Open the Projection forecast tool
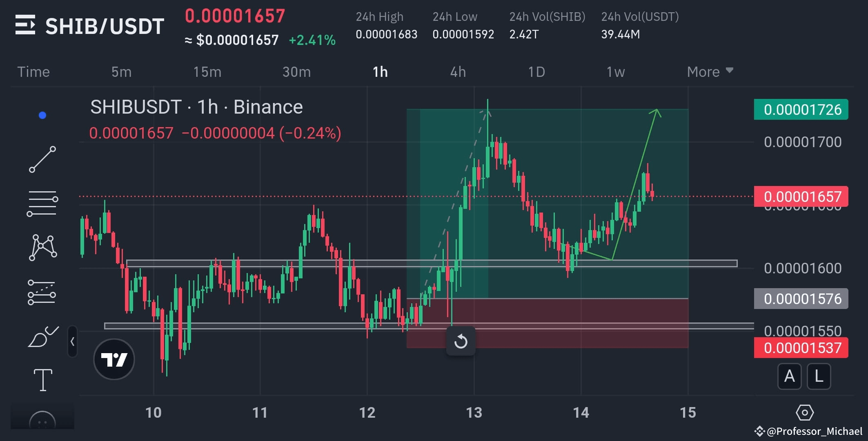868x441 pixels. click(x=42, y=291)
